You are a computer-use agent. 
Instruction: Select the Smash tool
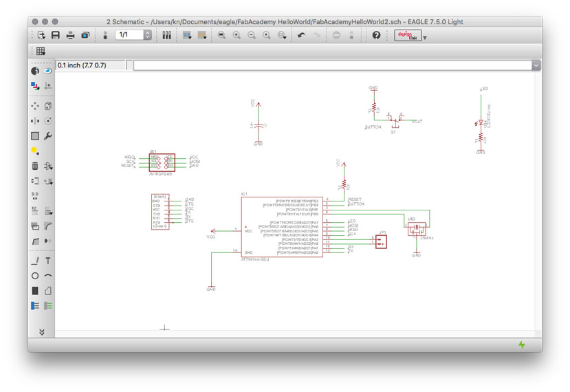(35, 226)
